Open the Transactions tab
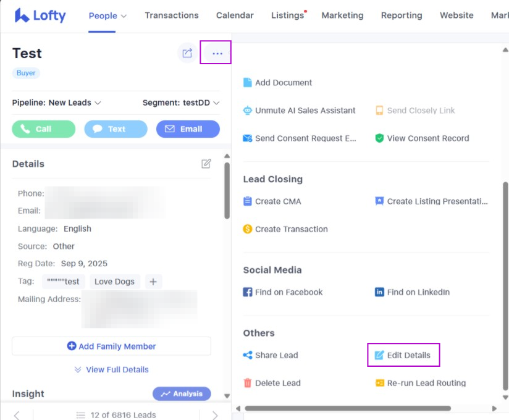The height and width of the screenshot is (420, 509). (x=172, y=15)
